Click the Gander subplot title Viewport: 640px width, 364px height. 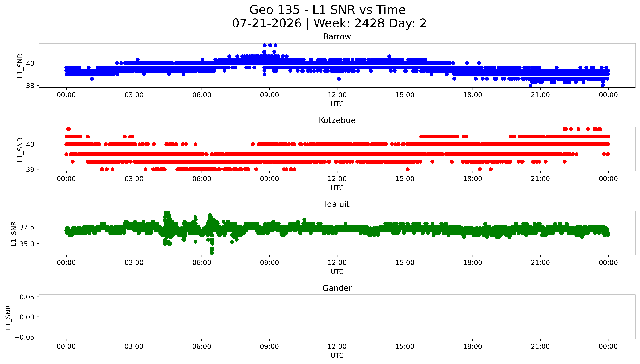tap(337, 288)
